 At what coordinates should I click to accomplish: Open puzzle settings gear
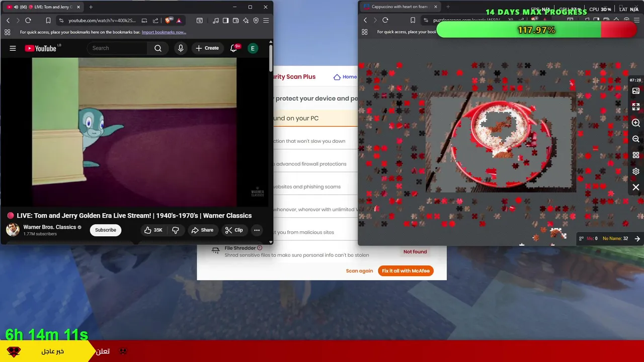(636, 171)
